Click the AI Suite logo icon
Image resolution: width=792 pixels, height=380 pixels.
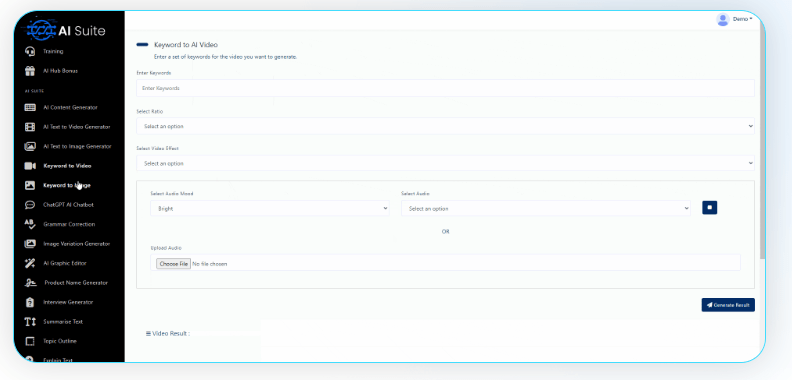pos(41,30)
